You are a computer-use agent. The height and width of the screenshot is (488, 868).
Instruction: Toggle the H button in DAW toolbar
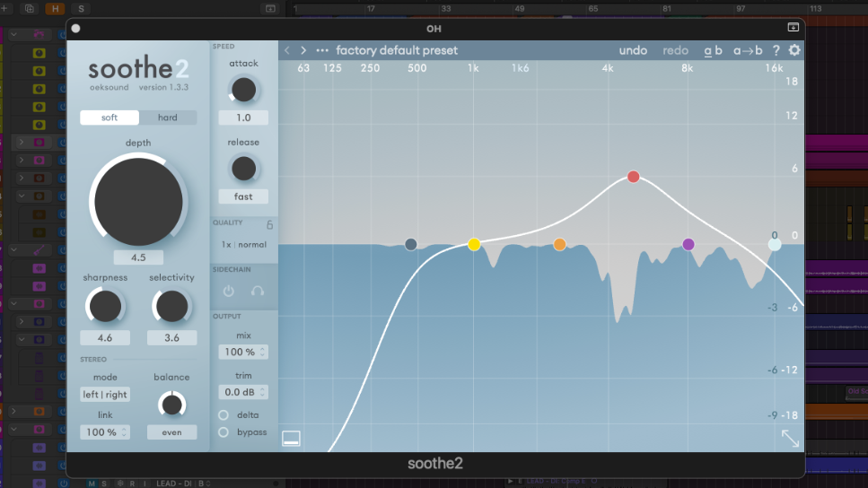click(55, 8)
